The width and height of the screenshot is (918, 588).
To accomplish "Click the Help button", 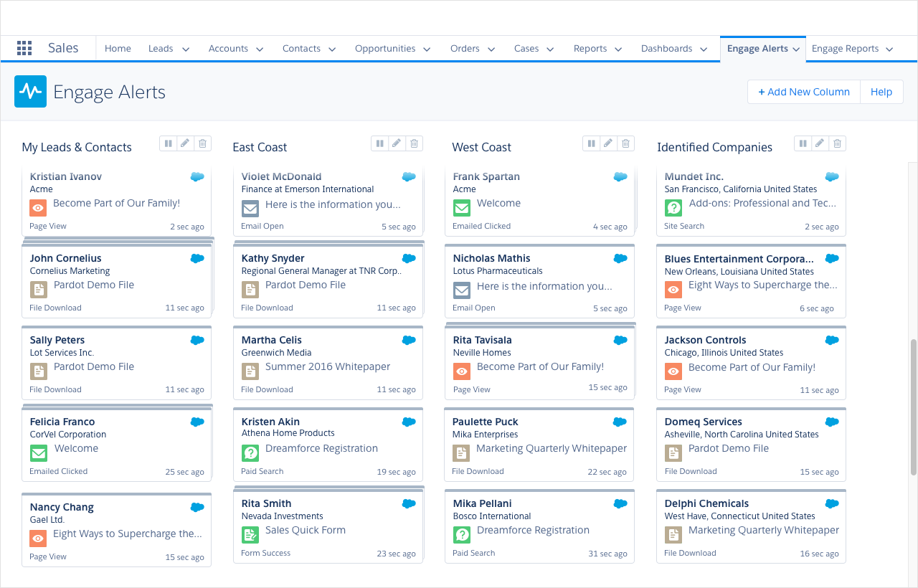I will coord(881,92).
